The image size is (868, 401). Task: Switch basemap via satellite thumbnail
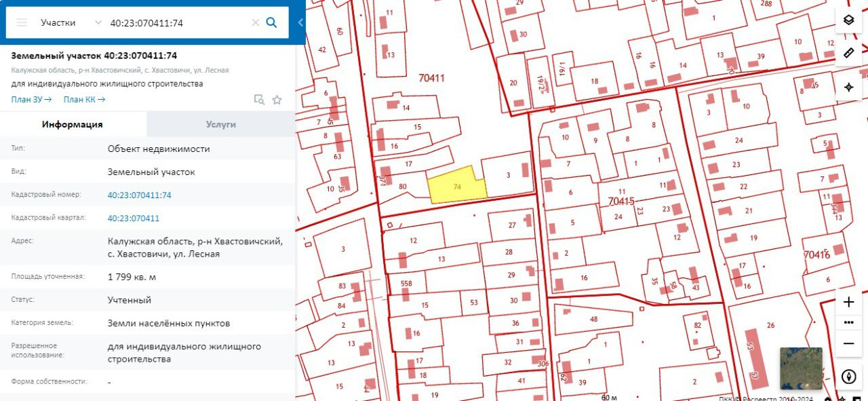click(801, 368)
